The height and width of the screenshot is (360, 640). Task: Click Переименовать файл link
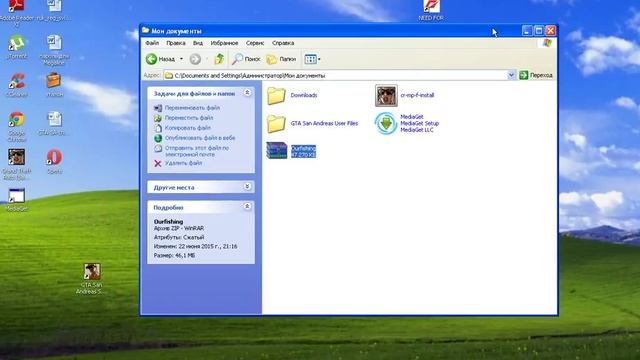[x=192, y=108]
